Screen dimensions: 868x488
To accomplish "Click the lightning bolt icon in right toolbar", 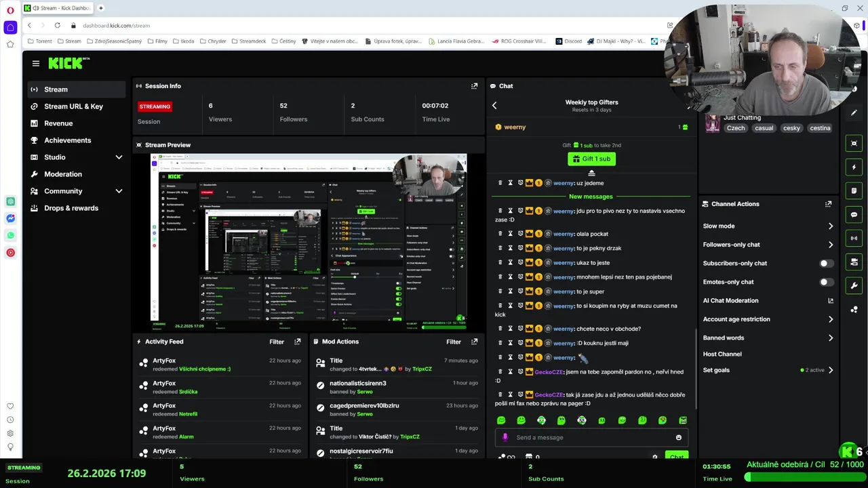I will pos(854,167).
